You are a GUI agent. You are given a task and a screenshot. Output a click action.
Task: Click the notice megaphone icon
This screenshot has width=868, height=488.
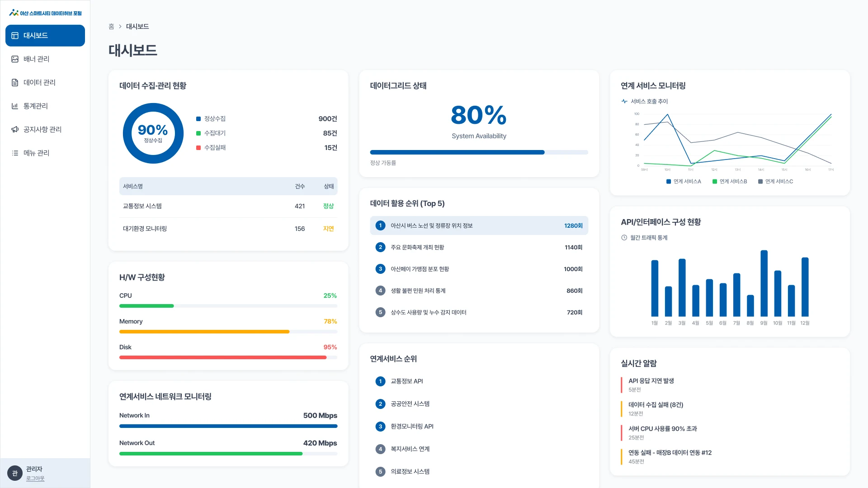[x=15, y=130]
